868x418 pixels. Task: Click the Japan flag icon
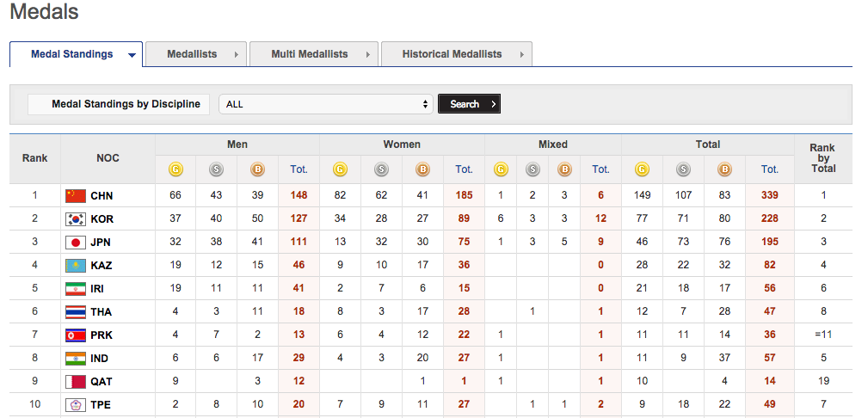76,243
